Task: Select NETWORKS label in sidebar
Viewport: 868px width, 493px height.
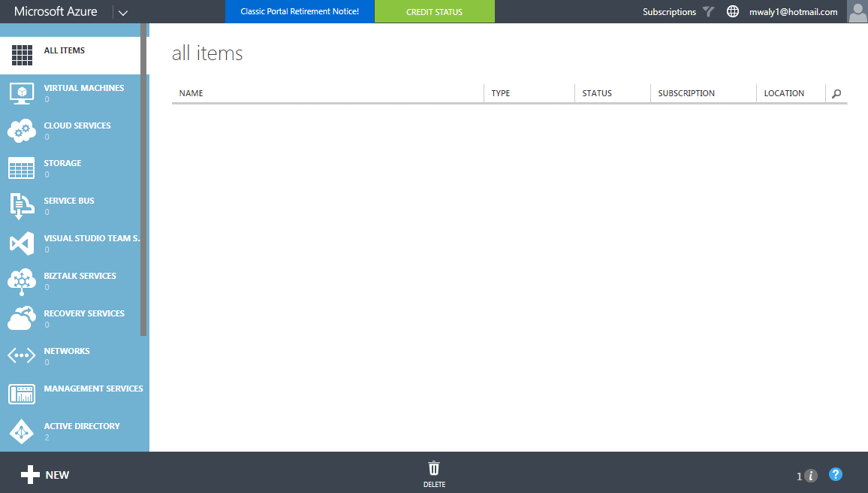Action: point(66,351)
